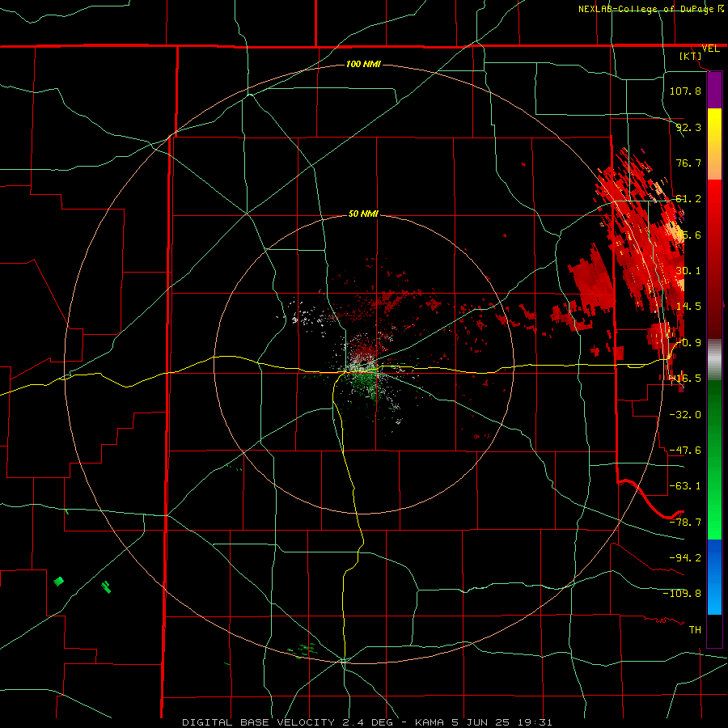Pick the purple segment of the color bar
The height and width of the screenshot is (728, 728).
(714, 91)
